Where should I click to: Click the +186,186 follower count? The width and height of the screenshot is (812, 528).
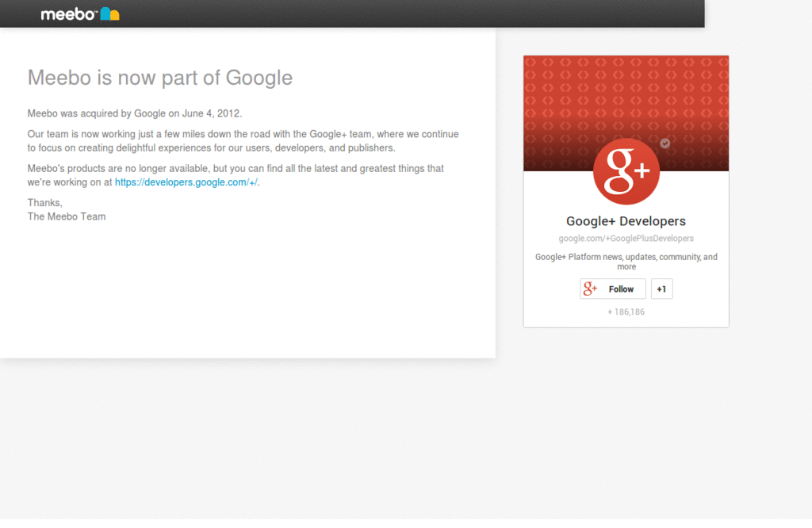tap(626, 312)
